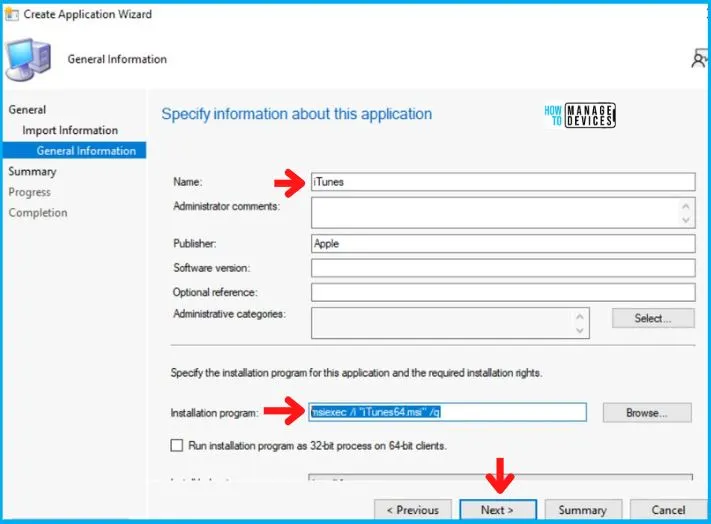Browse for installation program
Screen dimensions: 711x524
tap(647, 413)
